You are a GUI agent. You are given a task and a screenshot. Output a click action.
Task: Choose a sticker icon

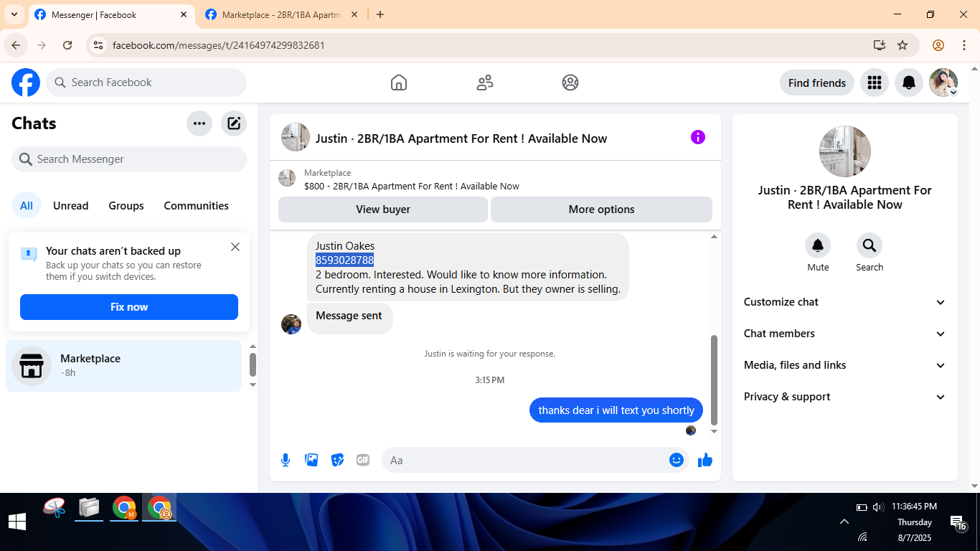[x=337, y=460]
